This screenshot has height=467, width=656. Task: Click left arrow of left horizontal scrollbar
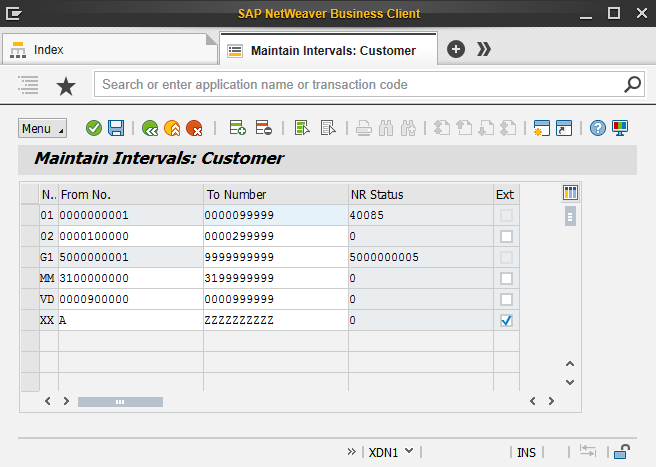[x=48, y=401]
